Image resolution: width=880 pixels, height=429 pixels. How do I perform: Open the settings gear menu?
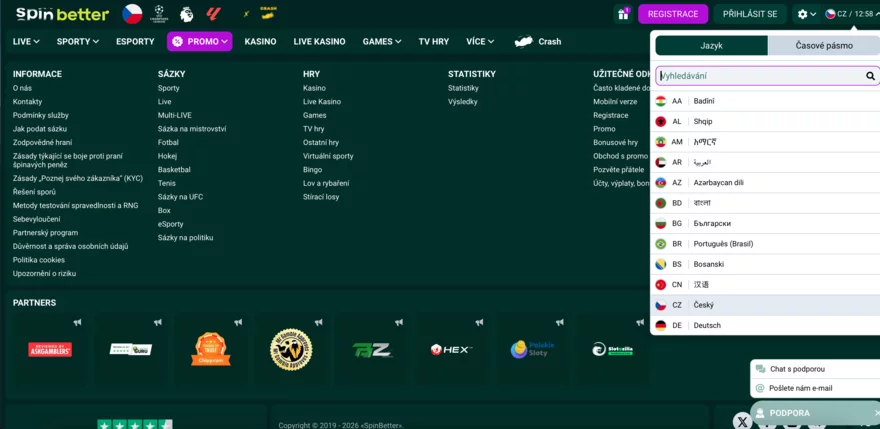(806, 14)
